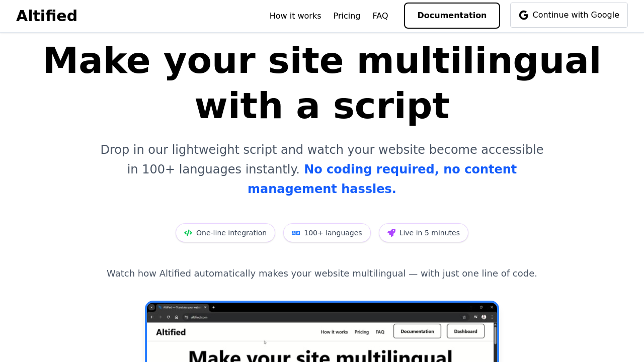This screenshot has height=362, width=644.
Task: Click the Dashboard button shown in the demo video
Action: tap(465, 331)
